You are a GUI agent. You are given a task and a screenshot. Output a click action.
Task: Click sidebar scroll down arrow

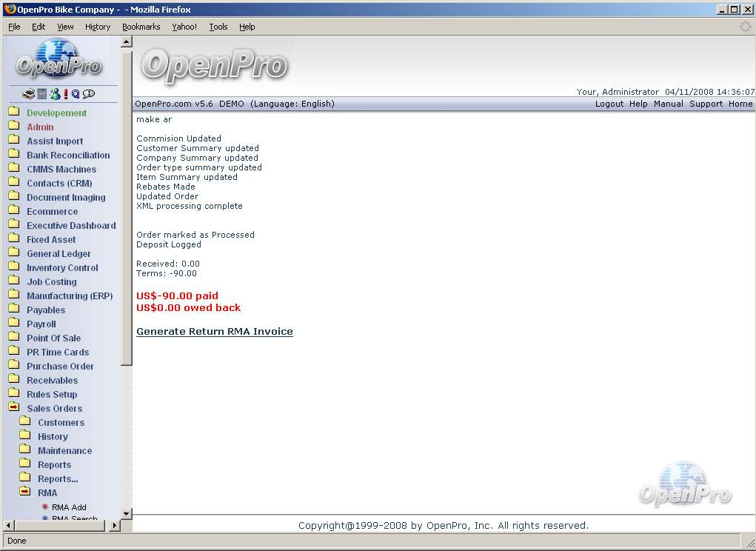pos(126,513)
